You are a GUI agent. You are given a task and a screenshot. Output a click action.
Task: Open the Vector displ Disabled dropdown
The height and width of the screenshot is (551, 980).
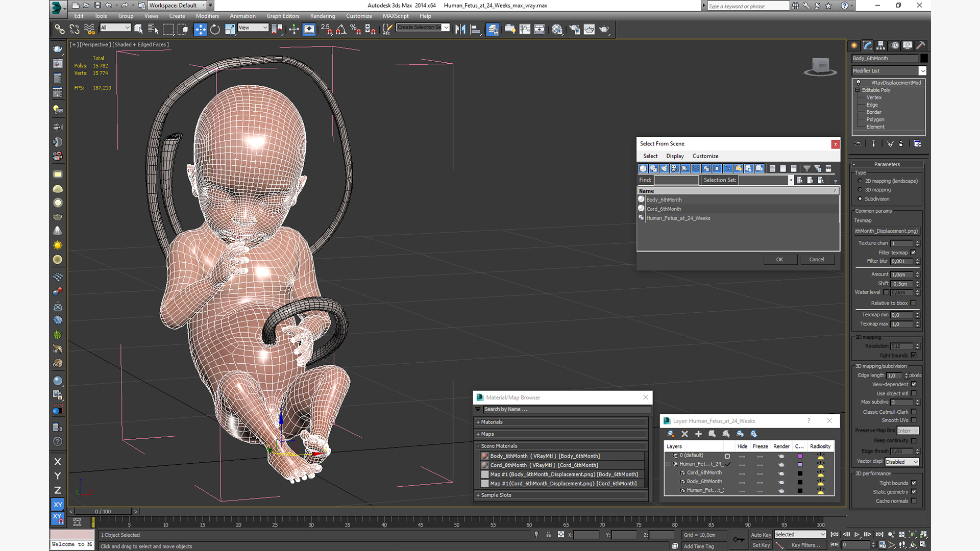[902, 462]
